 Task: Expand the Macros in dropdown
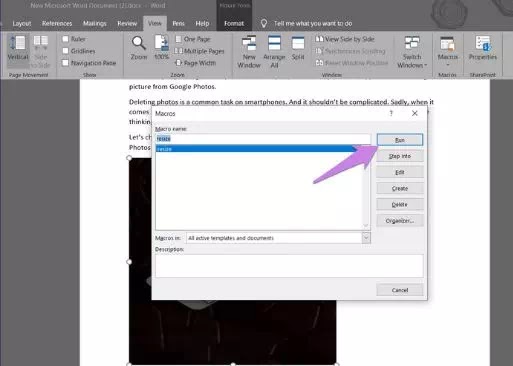[x=366, y=238]
